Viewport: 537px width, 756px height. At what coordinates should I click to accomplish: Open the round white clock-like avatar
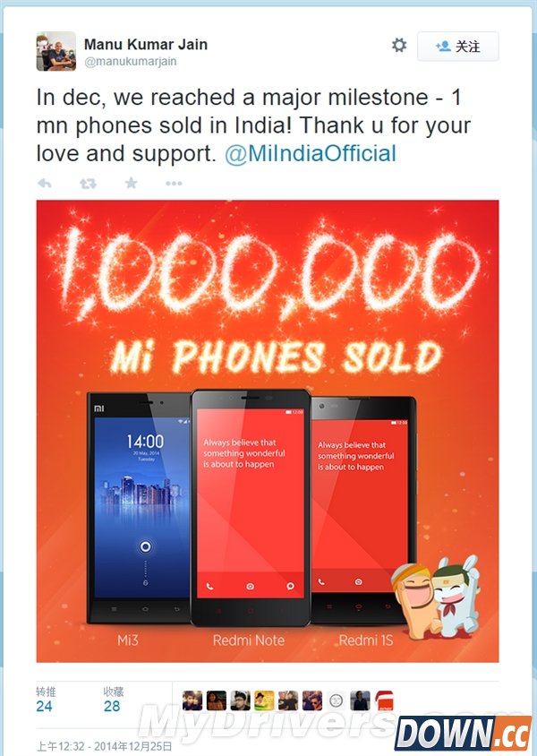336,700
